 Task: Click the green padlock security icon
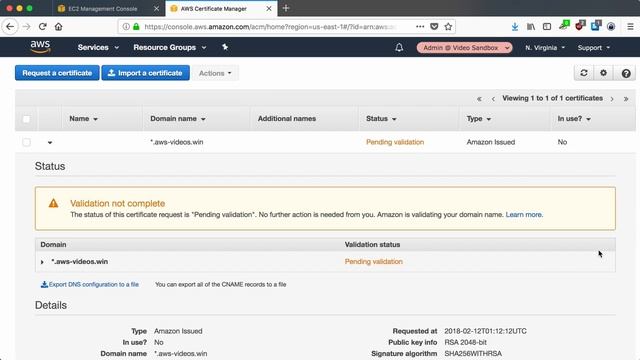pos(136,27)
